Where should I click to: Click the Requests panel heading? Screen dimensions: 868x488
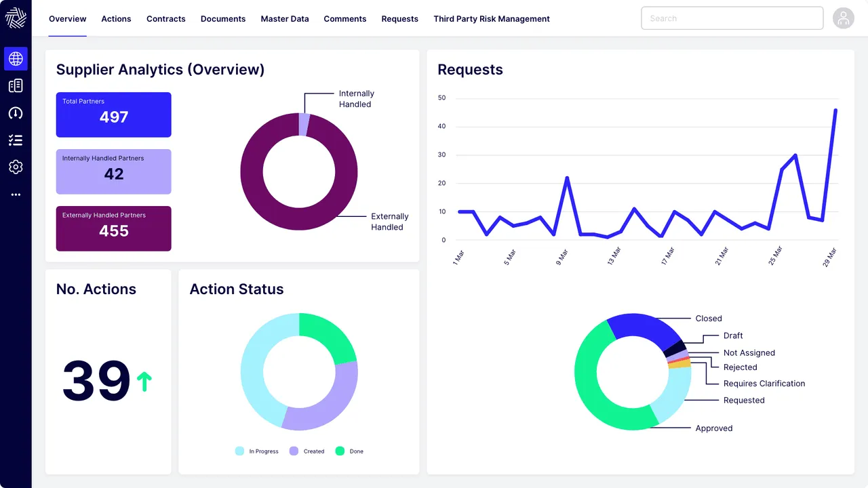(470, 70)
